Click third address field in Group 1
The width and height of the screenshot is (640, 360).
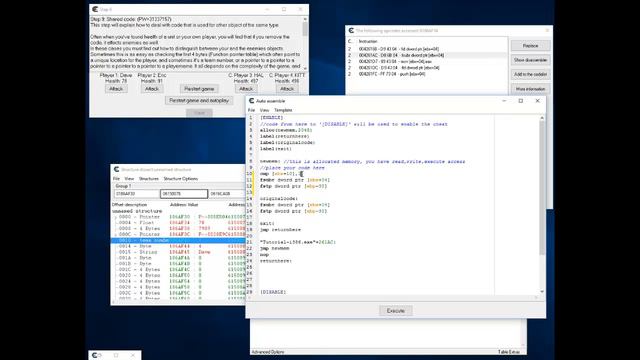click(x=227, y=193)
